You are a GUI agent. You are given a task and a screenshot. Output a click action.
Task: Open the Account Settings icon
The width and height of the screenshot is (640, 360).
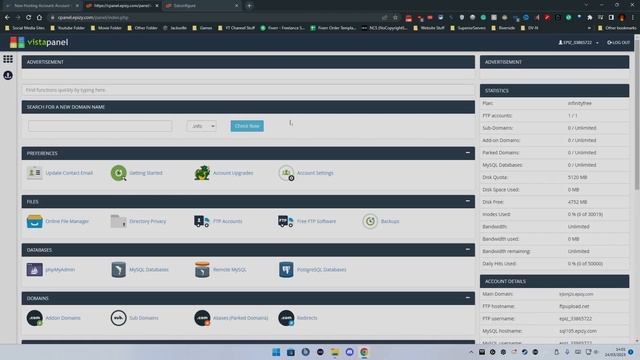pos(286,173)
